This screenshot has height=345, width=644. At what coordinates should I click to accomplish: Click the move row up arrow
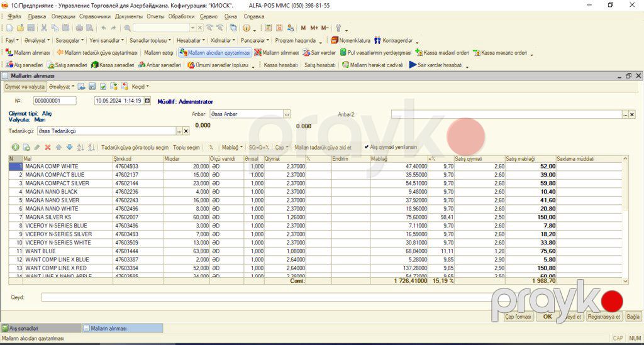pos(58,147)
